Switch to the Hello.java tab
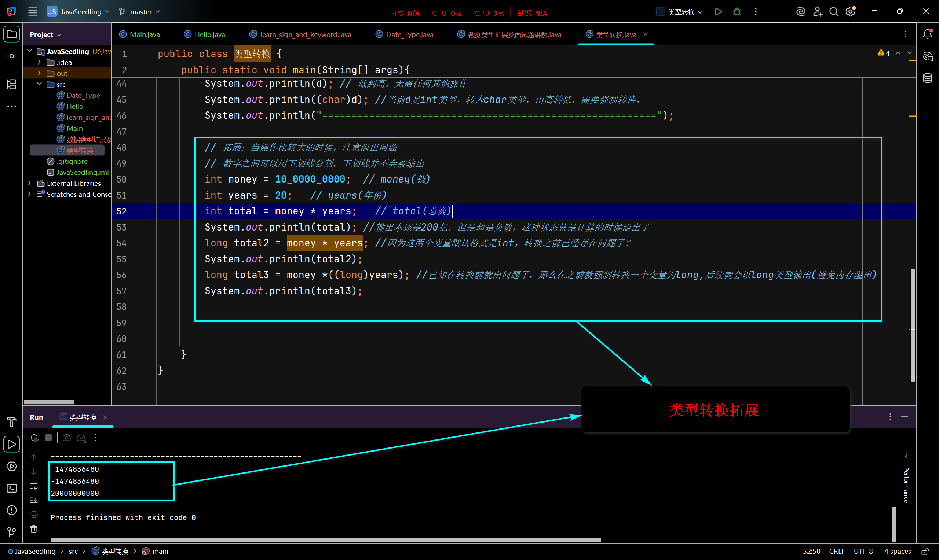The width and height of the screenshot is (939, 560). [205, 34]
